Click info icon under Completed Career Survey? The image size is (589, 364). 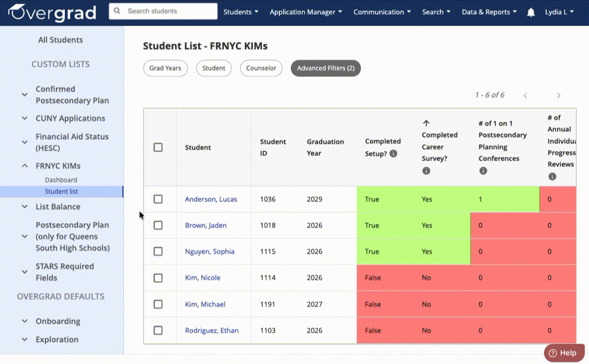(x=426, y=171)
